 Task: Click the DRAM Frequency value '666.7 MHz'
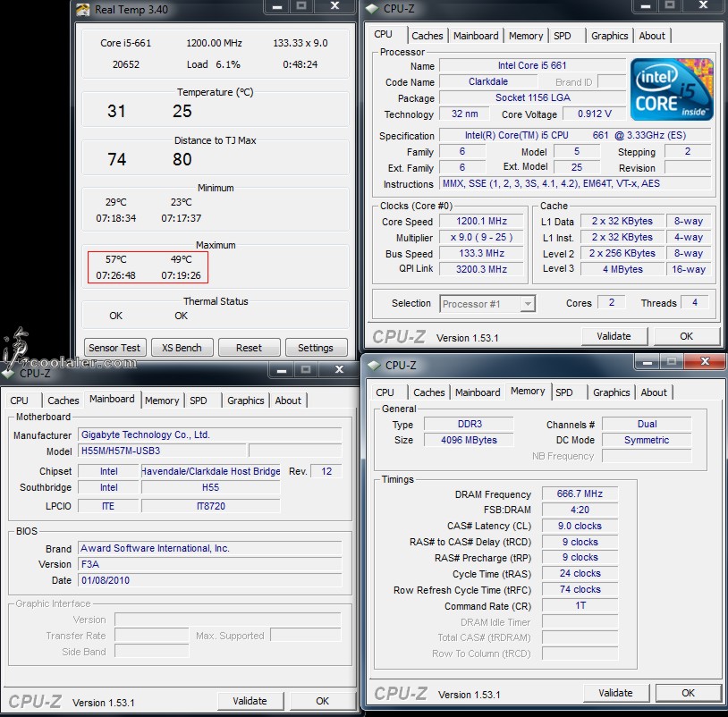click(x=580, y=494)
